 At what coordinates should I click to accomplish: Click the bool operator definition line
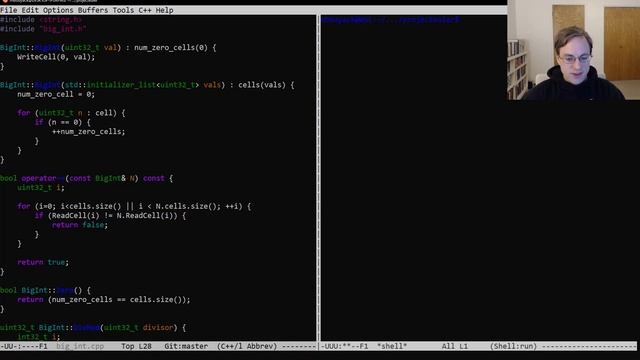(87, 178)
